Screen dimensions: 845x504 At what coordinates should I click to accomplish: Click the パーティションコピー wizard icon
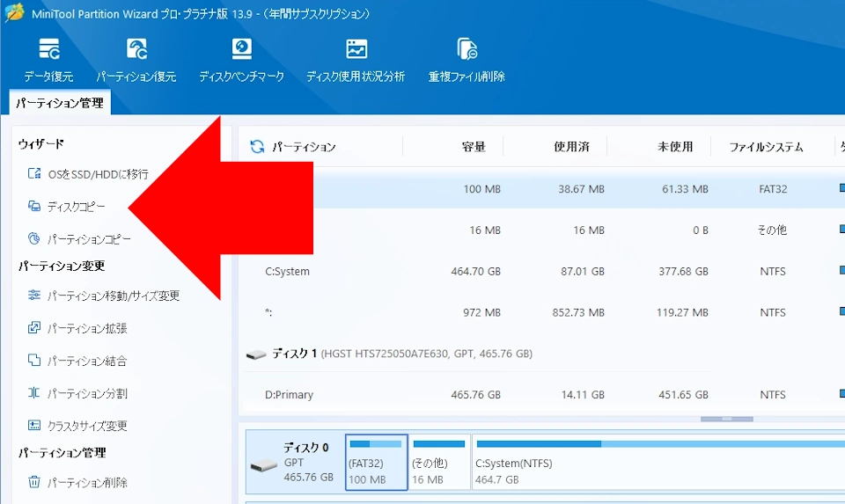[x=34, y=238]
